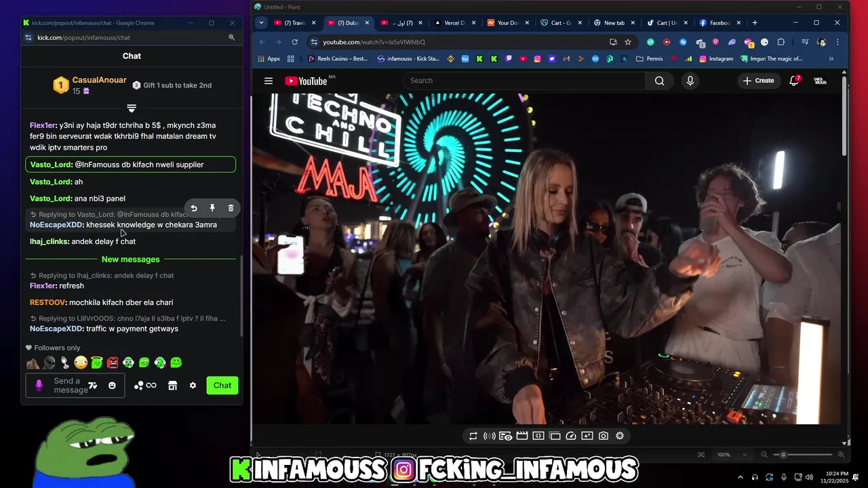Open the YouTube hamburger guide menu
The image size is (868, 488).
point(269,81)
